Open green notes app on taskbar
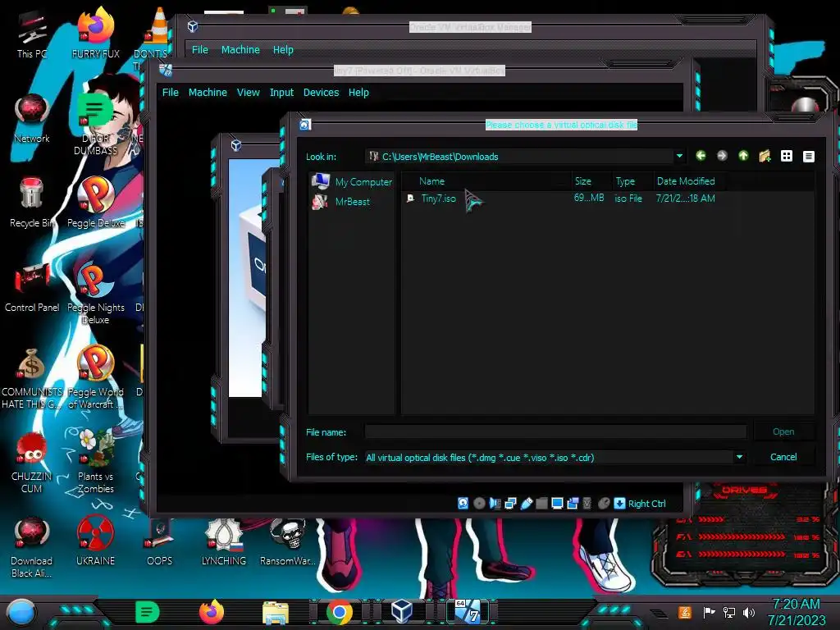Screen dimensions: 840x630 pyautogui.click(x=148, y=612)
